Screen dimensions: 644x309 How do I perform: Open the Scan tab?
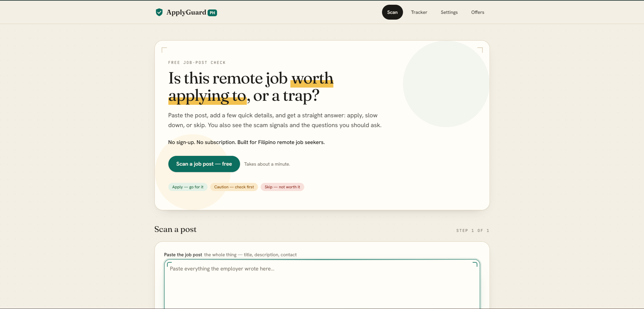coord(392,12)
